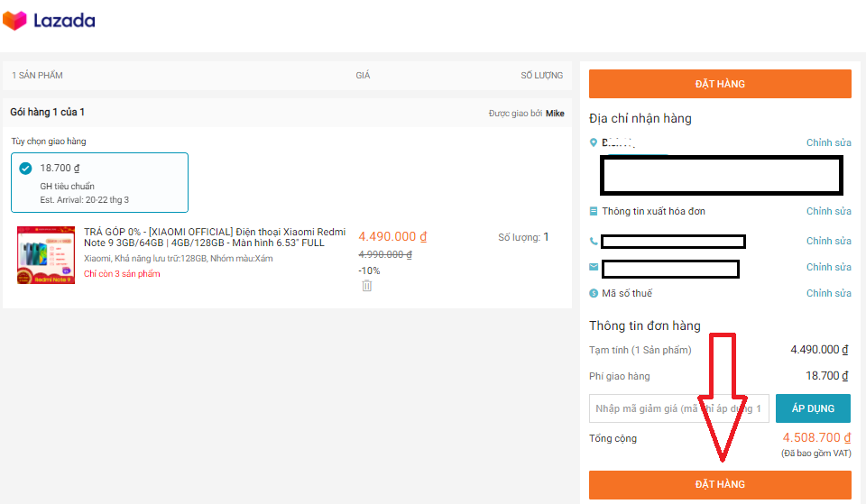The width and height of the screenshot is (866, 504).
Task: Click the SỐ LƯỢNG column header
Action: pos(542,75)
